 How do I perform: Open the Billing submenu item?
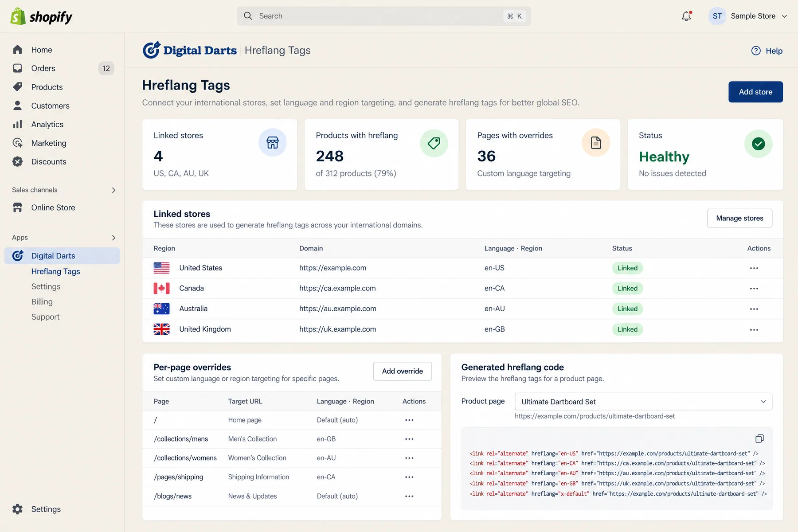coord(42,301)
